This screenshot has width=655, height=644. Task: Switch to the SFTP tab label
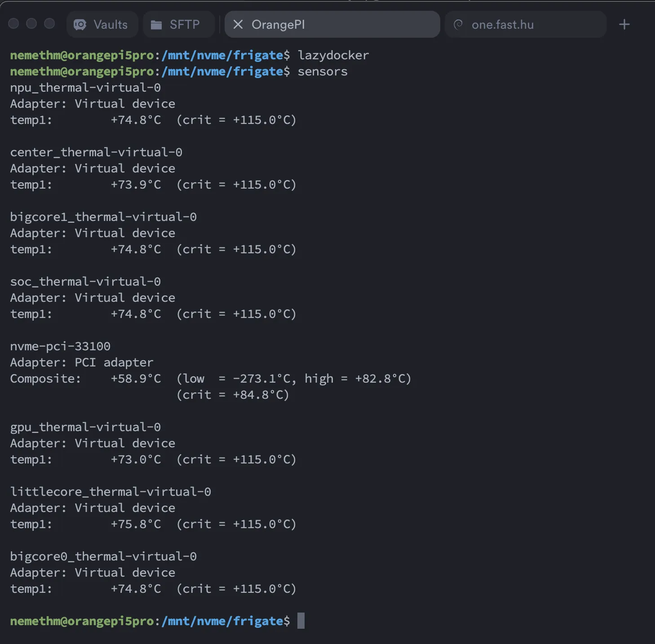184,25
